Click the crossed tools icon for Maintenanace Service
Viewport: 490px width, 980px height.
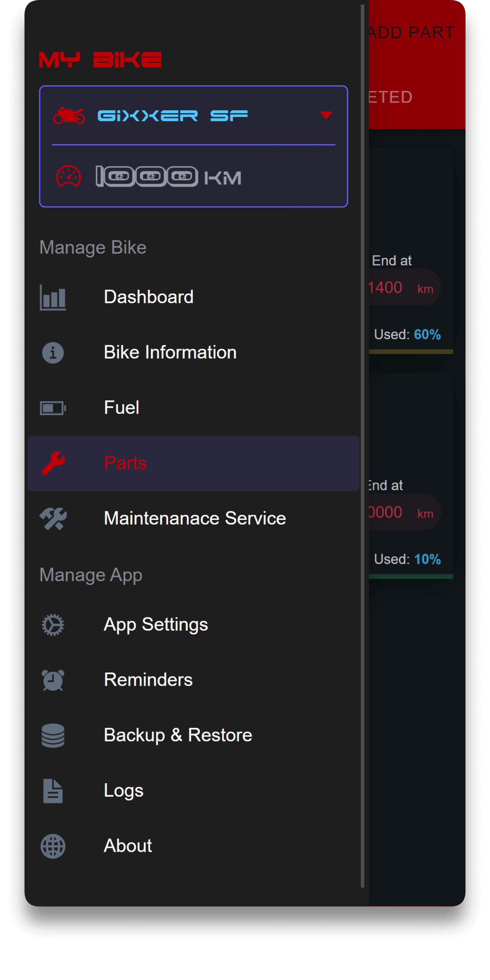pos(53,518)
